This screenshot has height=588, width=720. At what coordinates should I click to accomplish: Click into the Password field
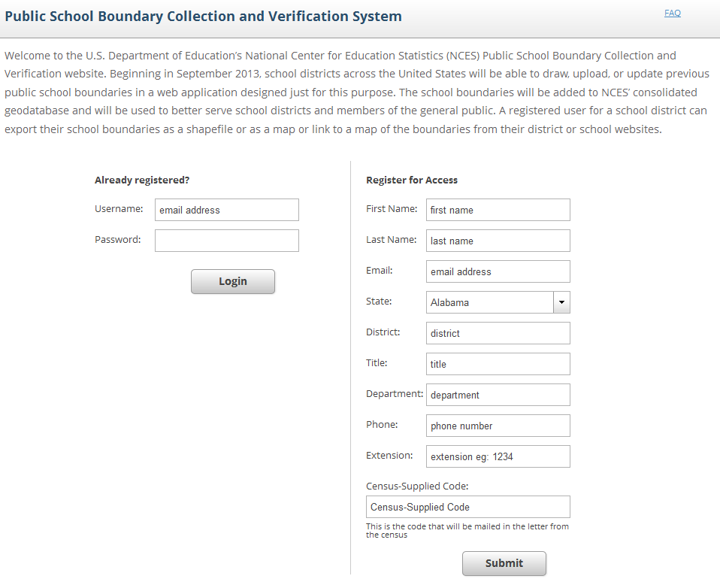(x=226, y=241)
